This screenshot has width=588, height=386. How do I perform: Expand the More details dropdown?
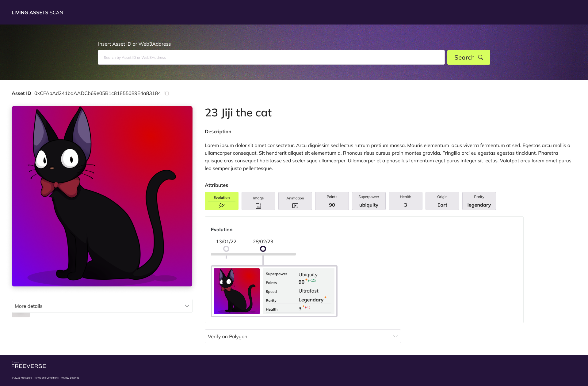click(x=102, y=306)
